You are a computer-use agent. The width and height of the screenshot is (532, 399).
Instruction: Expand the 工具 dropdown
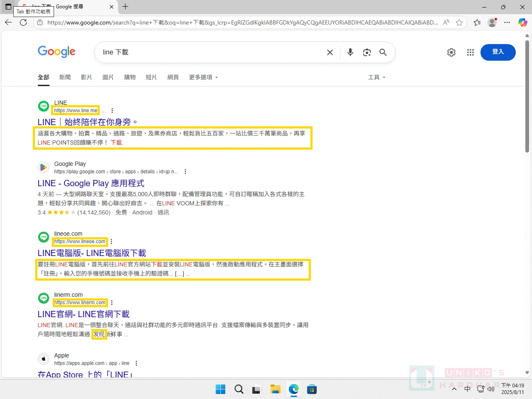pos(377,77)
